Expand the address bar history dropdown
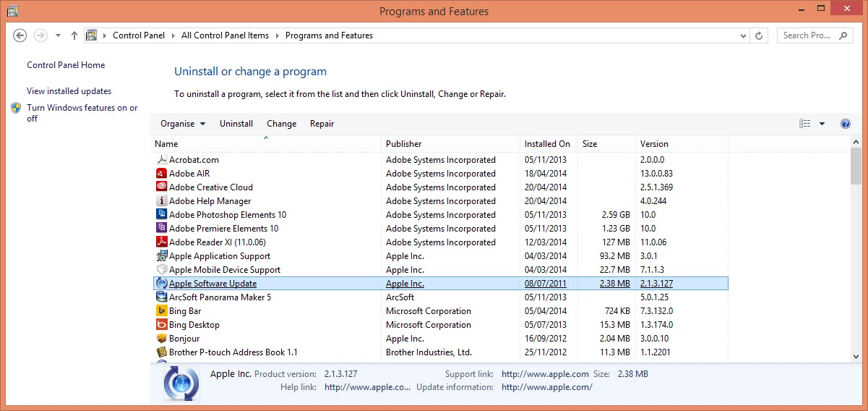 point(744,35)
